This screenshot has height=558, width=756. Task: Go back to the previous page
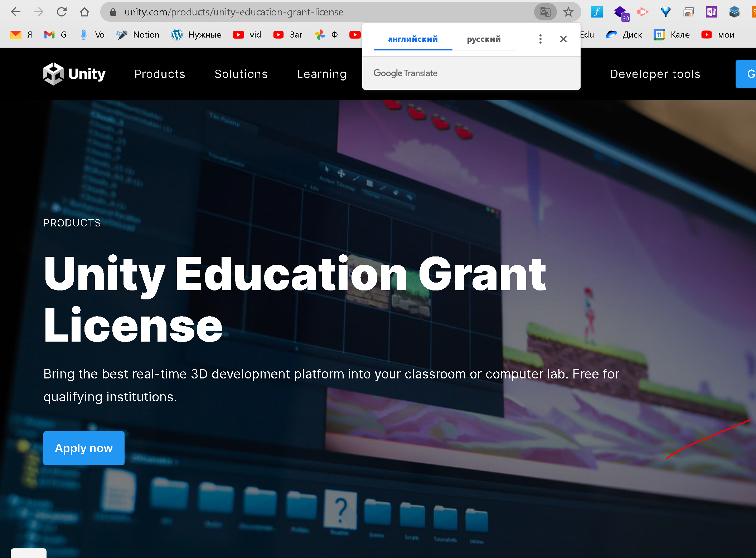pos(16,12)
